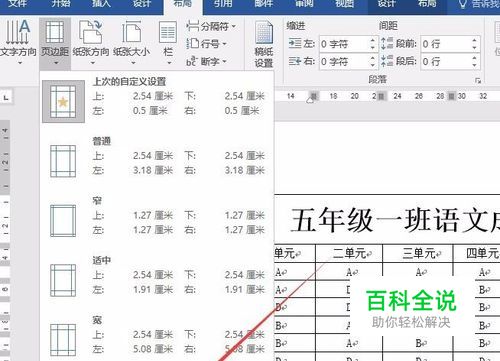This screenshot has width=500, height=361.
Task: Open Paper Orientation (纸张方向) options
Action: pyautogui.click(x=91, y=42)
